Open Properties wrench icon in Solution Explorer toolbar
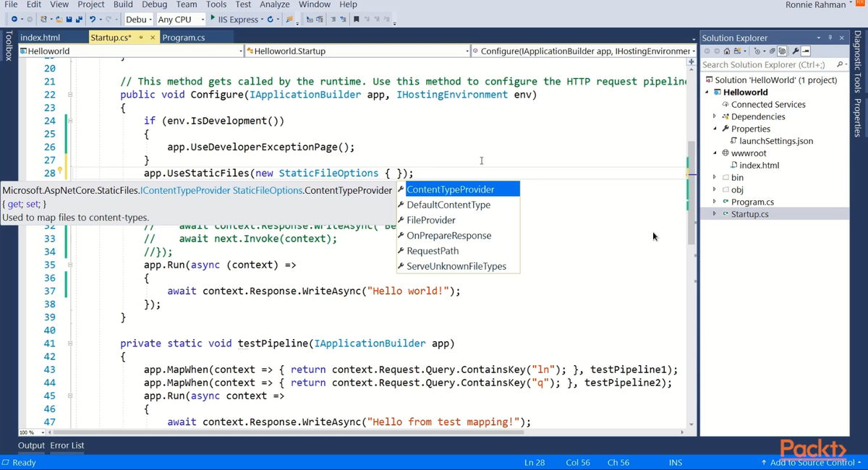The image size is (868, 470). click(795, 51)
